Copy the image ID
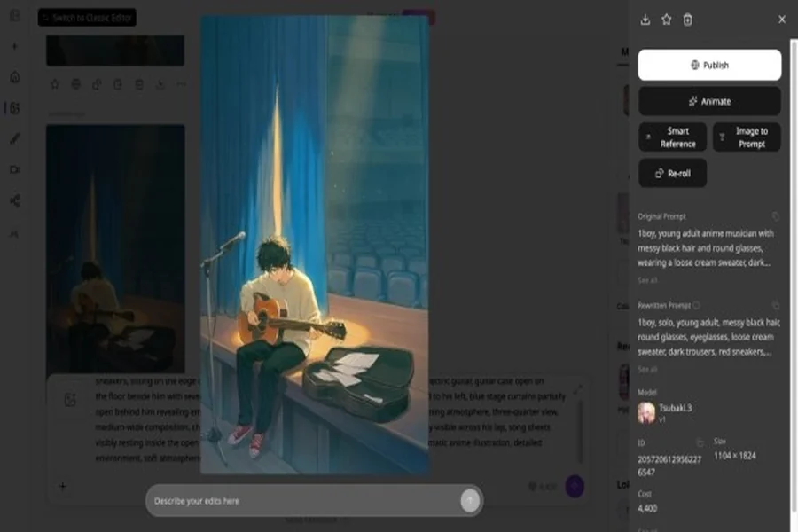This screenshot has width=798, height=532. pos(700,442)
